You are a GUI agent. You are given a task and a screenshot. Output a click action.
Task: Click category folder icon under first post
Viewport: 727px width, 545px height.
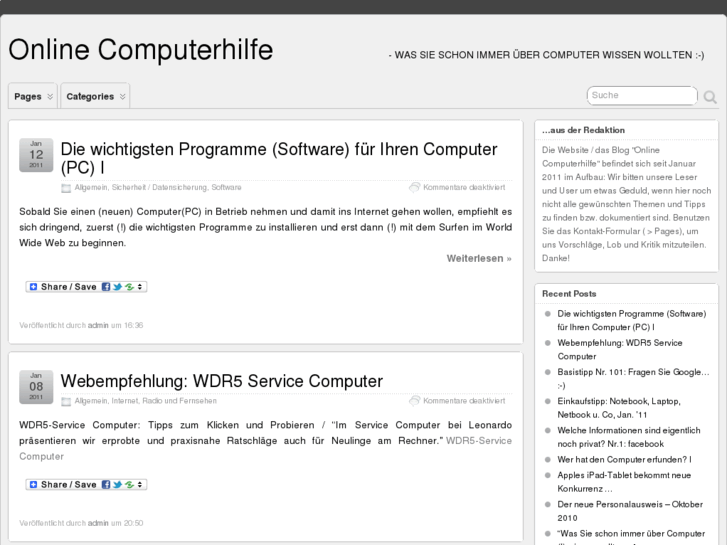[66, 187]
